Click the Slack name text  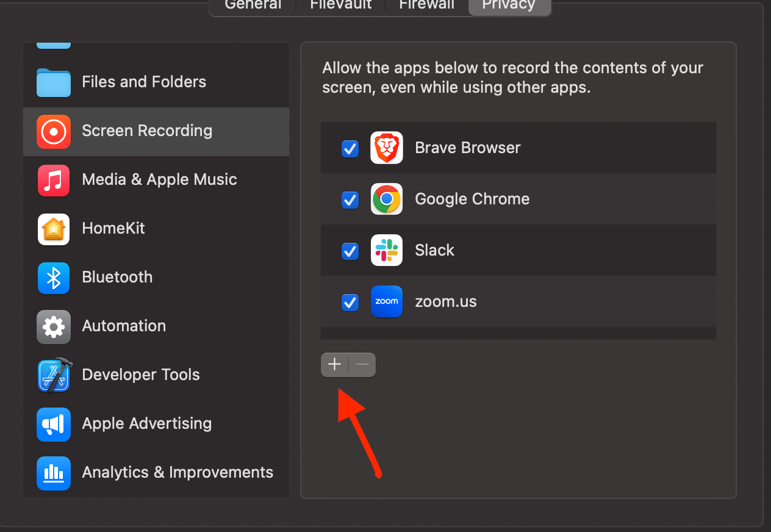[x=435, y=250]
